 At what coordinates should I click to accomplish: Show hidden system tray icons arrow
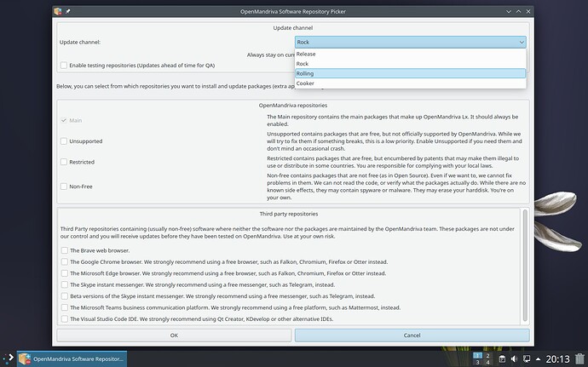pyautogui.click(x=538, y=358)
